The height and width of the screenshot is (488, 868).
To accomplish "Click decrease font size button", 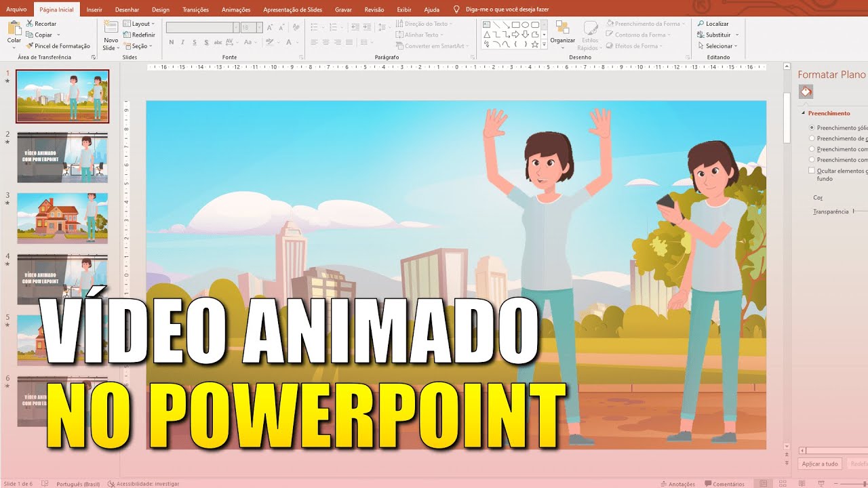I will (281, 28).
